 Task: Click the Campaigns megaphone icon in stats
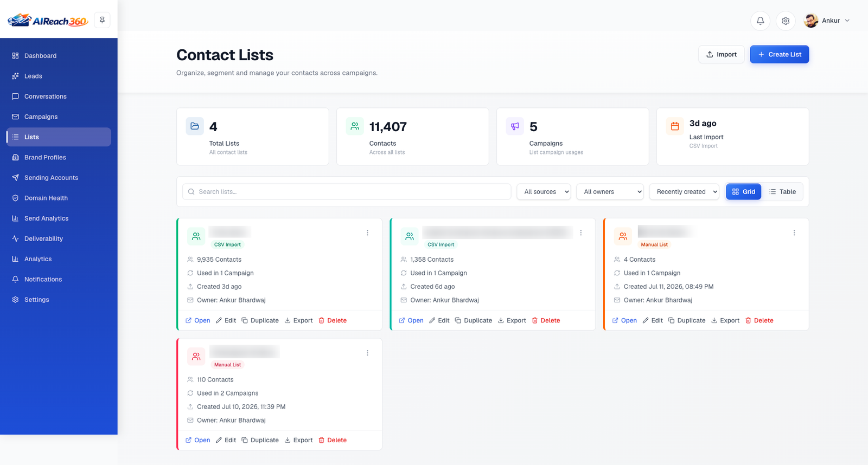[x=515, y=126]
